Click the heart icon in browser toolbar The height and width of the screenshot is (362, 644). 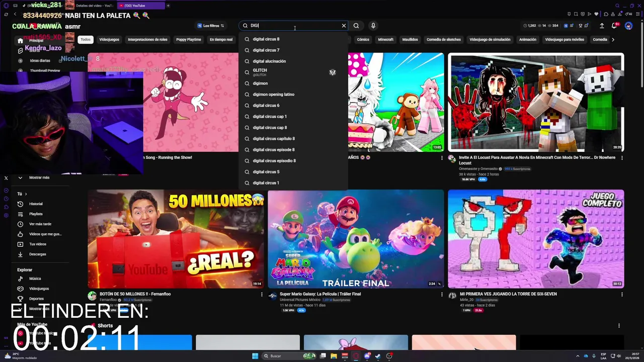[597, 14]
